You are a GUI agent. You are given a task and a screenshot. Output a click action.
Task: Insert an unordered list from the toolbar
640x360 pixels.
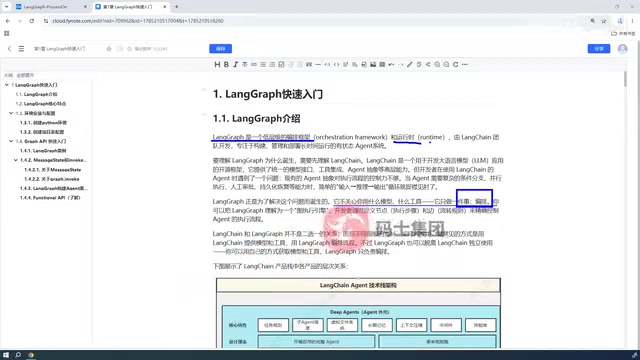point(263,64)
